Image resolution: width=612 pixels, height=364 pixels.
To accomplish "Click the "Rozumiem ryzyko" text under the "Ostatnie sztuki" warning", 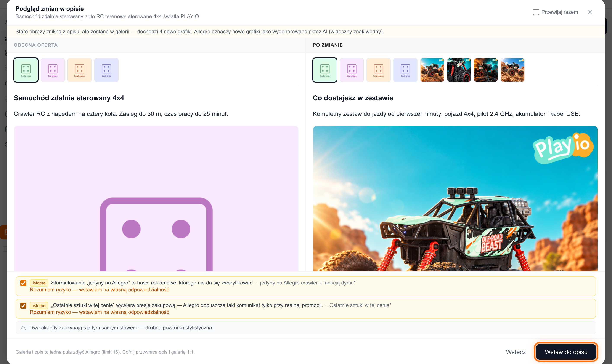I will click(x=99, y=312).
